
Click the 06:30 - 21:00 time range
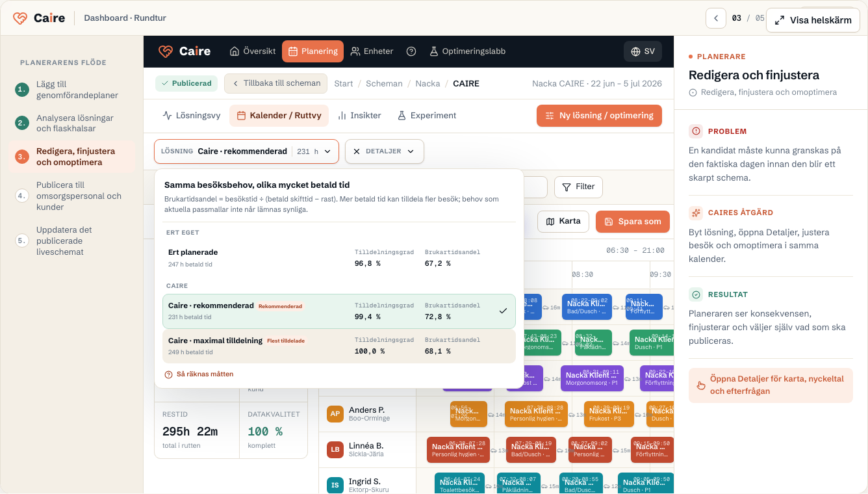click(x=635, y=250)
